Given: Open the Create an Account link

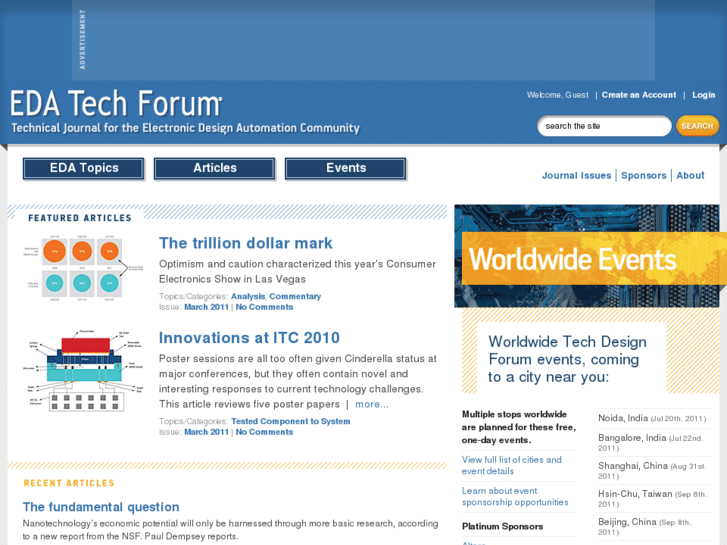Looking at the screenshot, I should point(639,95).
